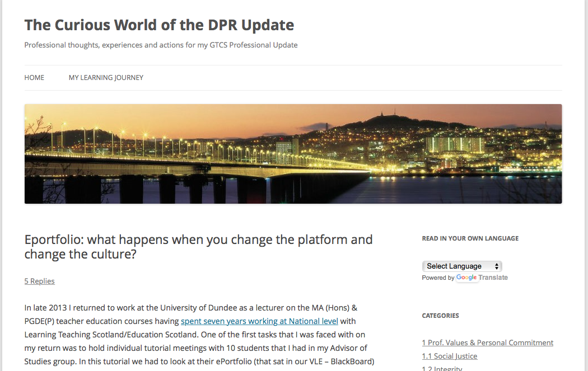Click the up-down arrows on language selector

click(x=496, y=266)
